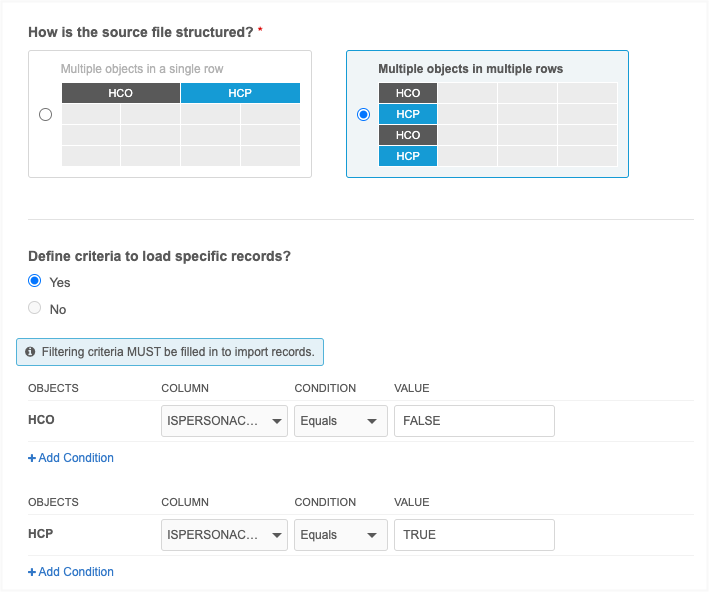
Task: Expand the HCP column dropdown
Action: (224, 535)
